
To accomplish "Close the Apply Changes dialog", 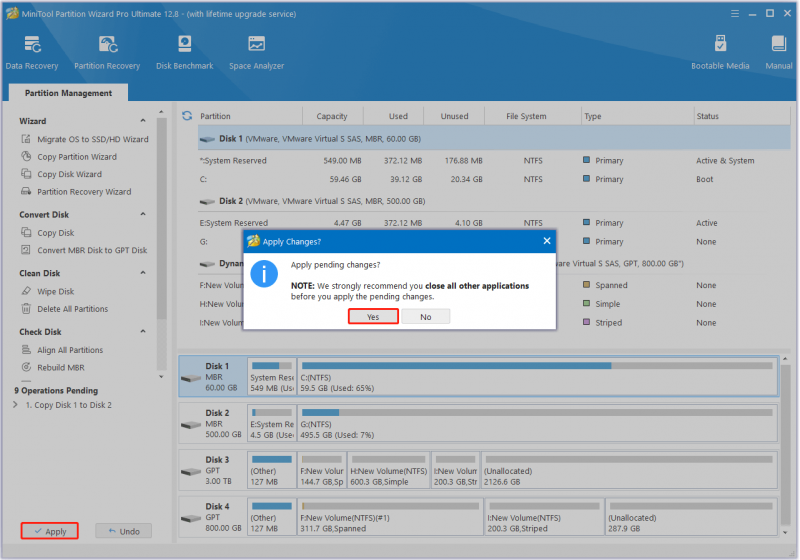I will click(546, 241).
